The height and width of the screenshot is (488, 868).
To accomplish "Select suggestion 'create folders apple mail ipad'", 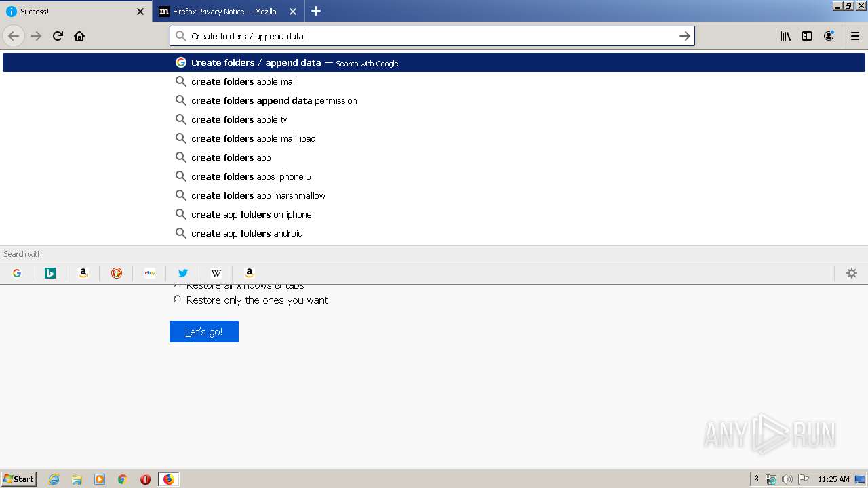I will coord(434,138).
